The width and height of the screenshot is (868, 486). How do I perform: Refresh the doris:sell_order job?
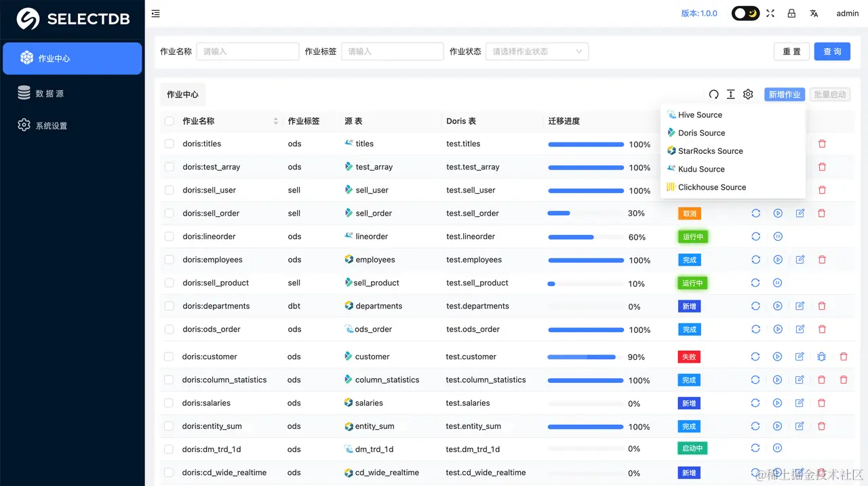pyautogui.click(x=755, y=214)
